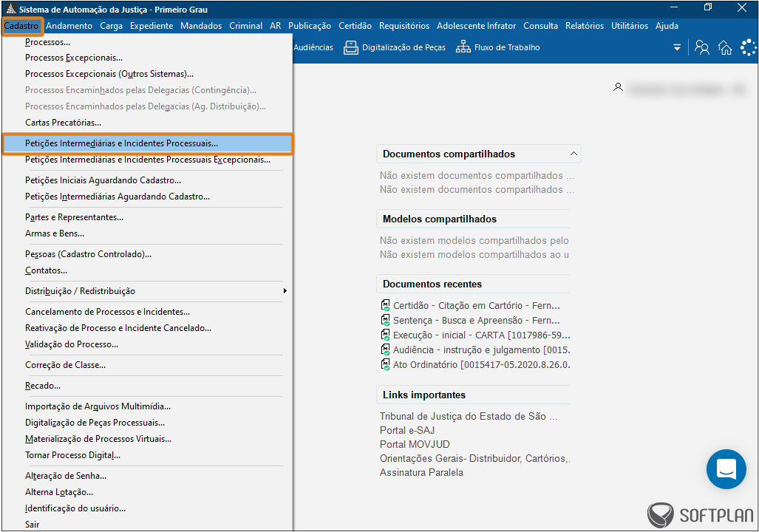Open the Publicação menu

(x=310, y=26)
